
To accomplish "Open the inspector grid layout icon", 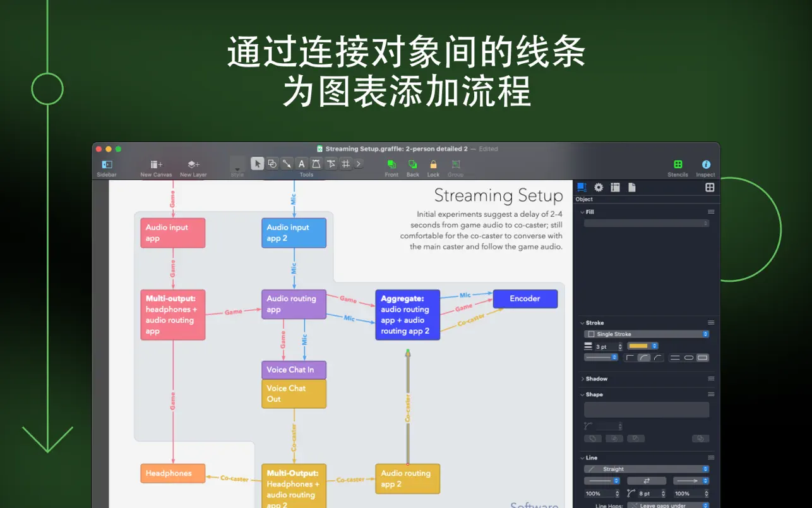I will pyautogui.click(x=710, y=187).
